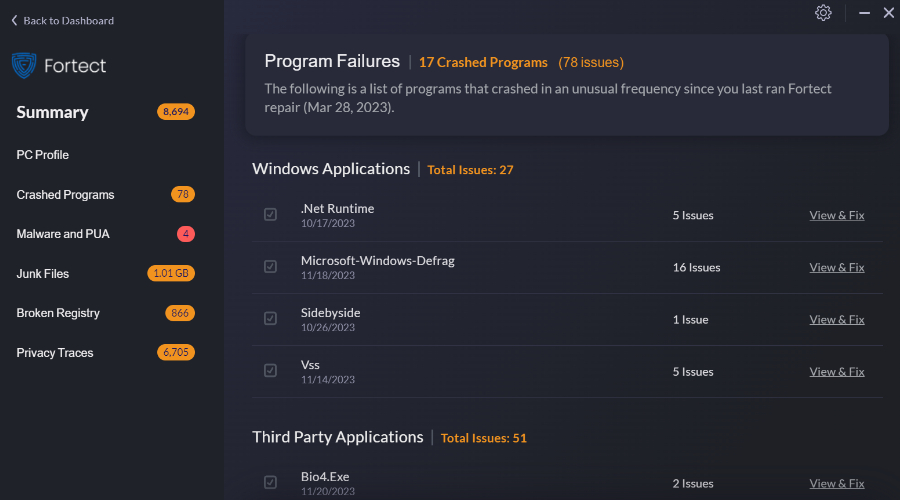Open Malware and PUA section
This screenshot has width=900, height=500.
[63, 234]
